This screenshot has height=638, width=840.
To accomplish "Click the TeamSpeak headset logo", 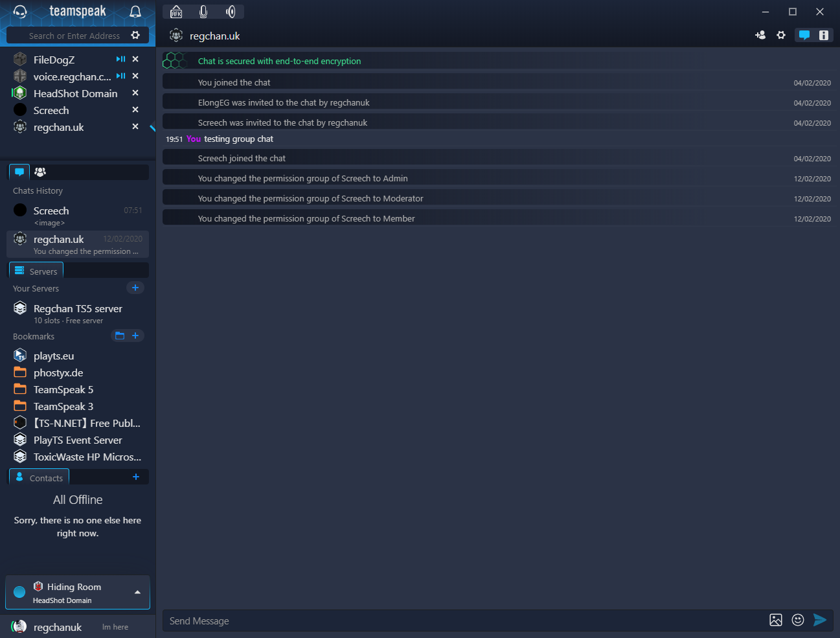I will pos(20,12).
